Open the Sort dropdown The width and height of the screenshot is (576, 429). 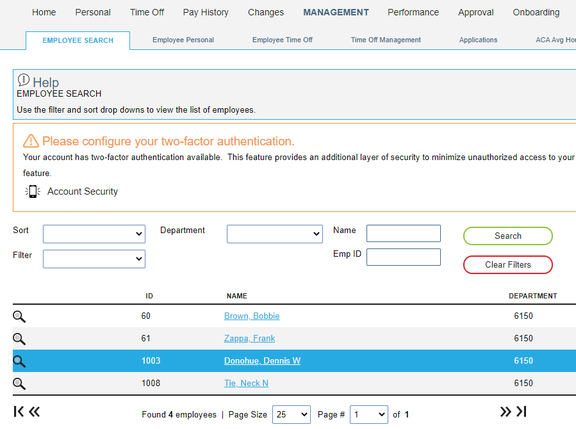tap(94, 234)
